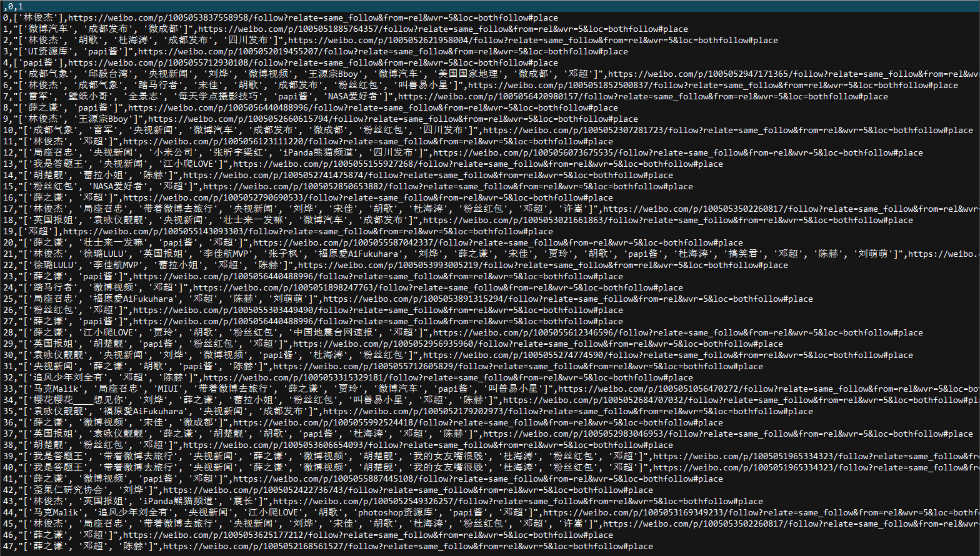Click '踏马行者' in row 6
This screenshot has width=980, height=556.
pyautogui.click(x=158, y=85)
